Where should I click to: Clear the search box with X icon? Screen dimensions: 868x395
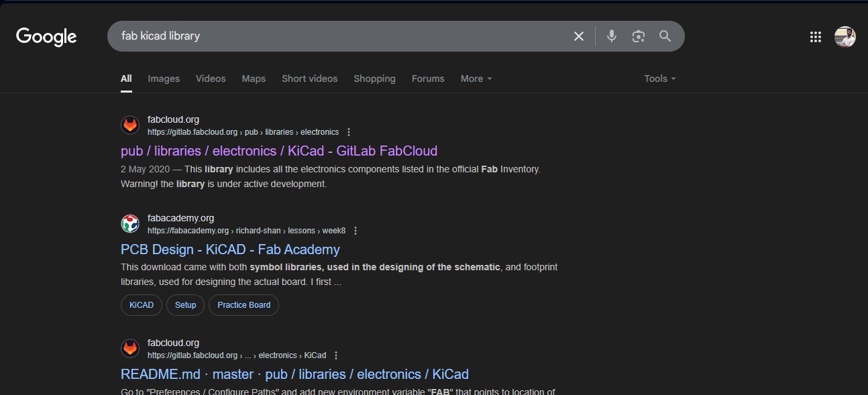pyautogui.click(x=579, y=36)
